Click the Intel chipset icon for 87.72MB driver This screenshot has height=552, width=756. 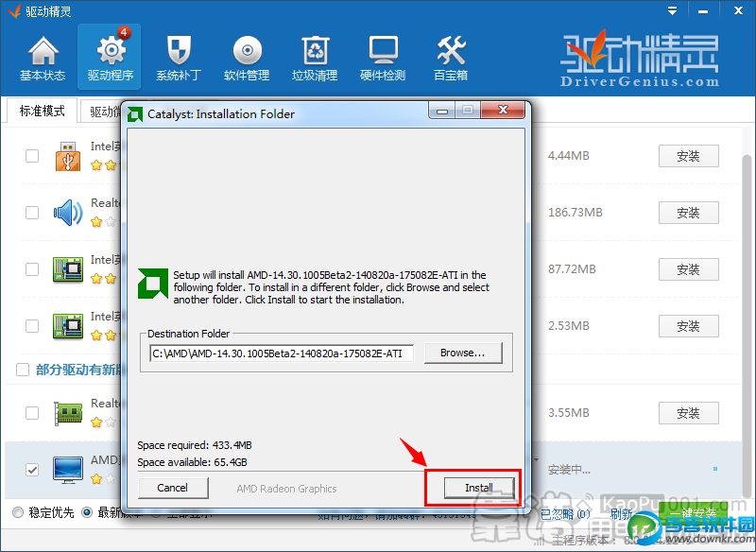68,269
